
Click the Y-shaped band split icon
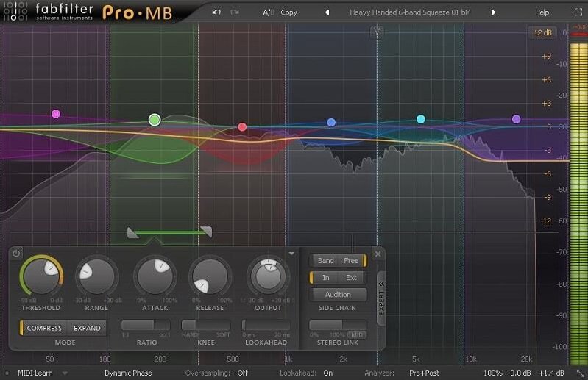point(378,32)
